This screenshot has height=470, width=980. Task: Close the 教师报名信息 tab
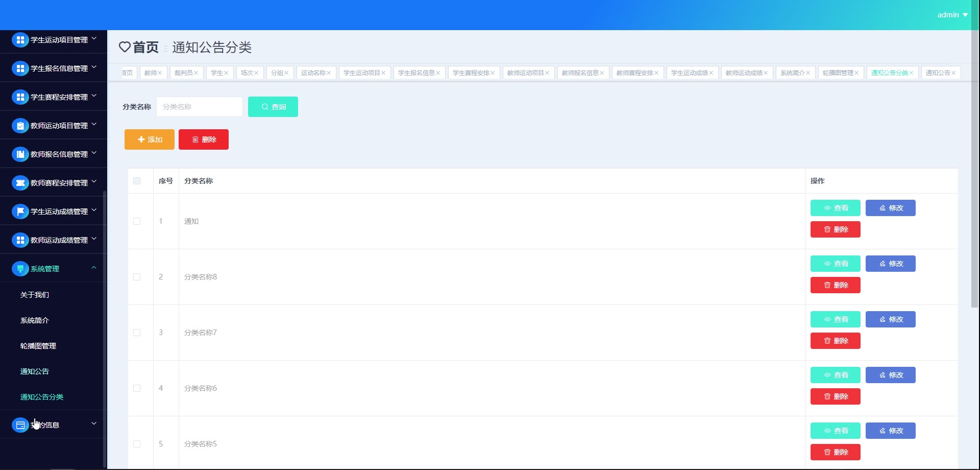602,73
